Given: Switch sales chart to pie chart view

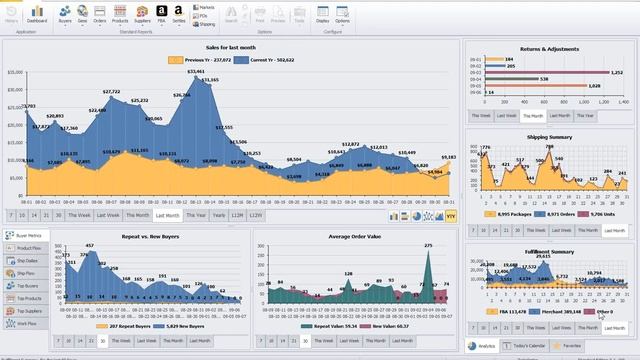Looking at the screenshot, I should 416,216.
